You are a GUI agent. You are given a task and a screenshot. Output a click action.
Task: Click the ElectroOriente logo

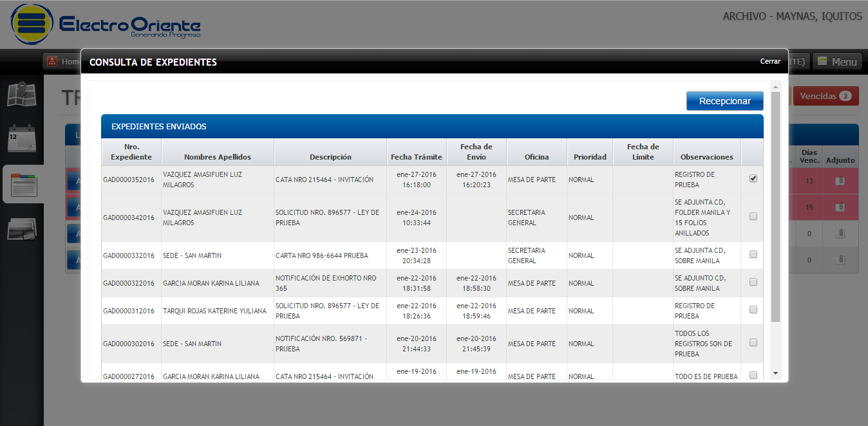106,24
